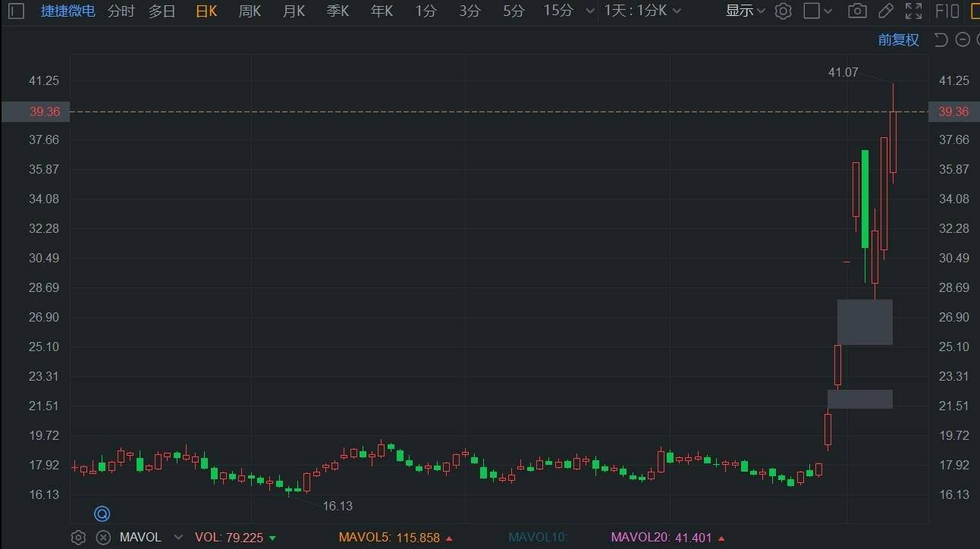Switch to 5分 five-minute chart
The image size is (980, 549).
point(514,11)
